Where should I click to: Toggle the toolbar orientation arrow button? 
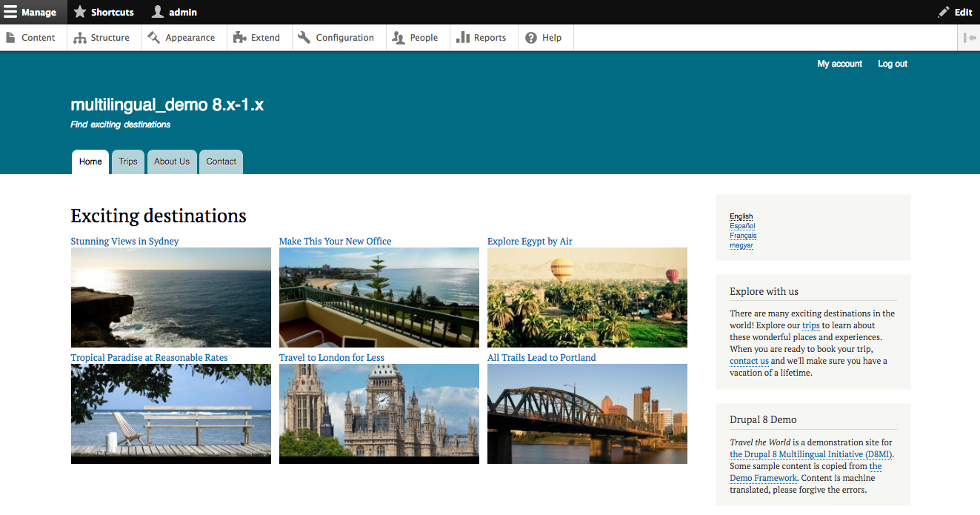coord(969,38)
